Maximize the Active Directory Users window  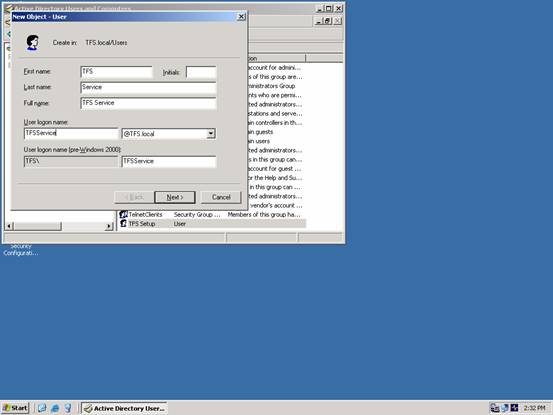coord(329,8)
